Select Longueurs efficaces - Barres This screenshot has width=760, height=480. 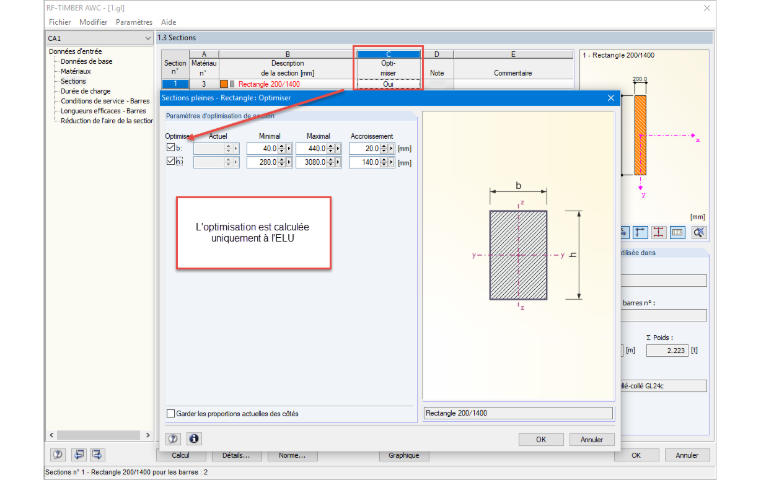coord(103,111)
